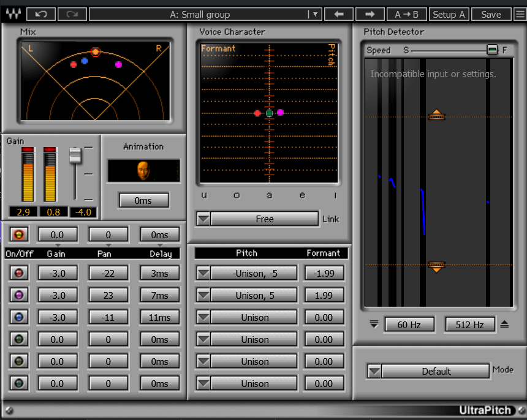
Task: Reset the right channel clip indicator
Action: [x=50, y=149]
